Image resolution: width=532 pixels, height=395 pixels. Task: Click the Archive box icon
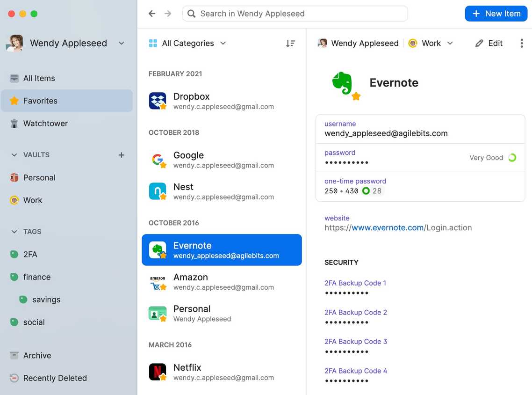click(14, 355)
